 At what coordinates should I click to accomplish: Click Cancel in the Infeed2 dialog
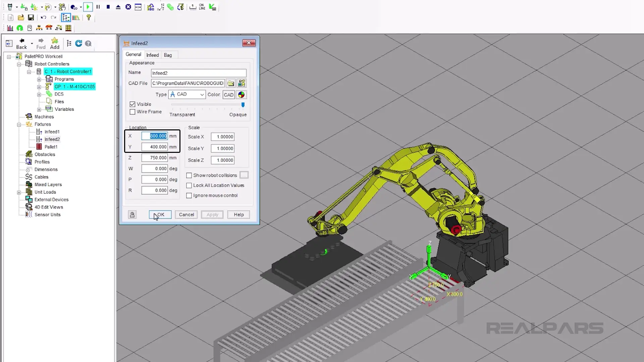[186, 215]
